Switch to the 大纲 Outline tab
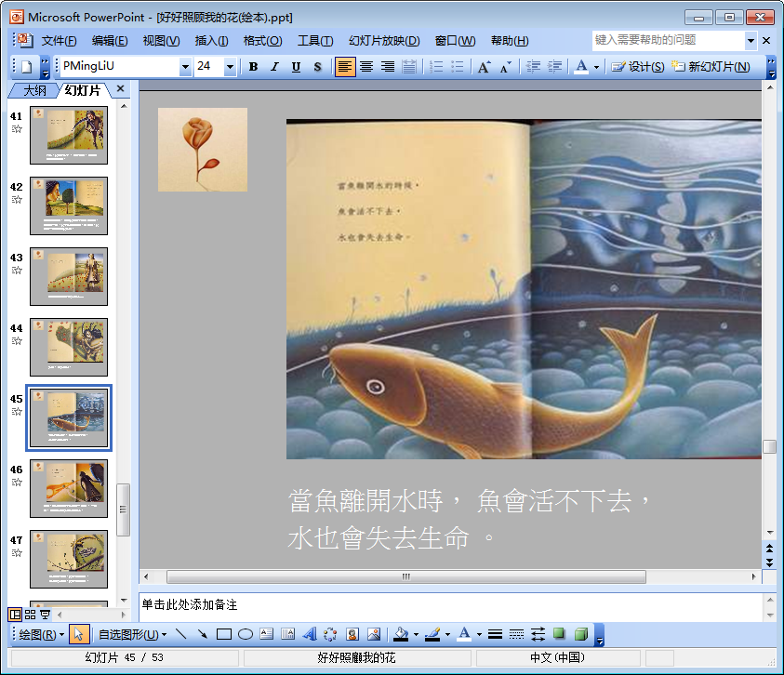This screenshot has width=784, height=675. click(34, 90)
